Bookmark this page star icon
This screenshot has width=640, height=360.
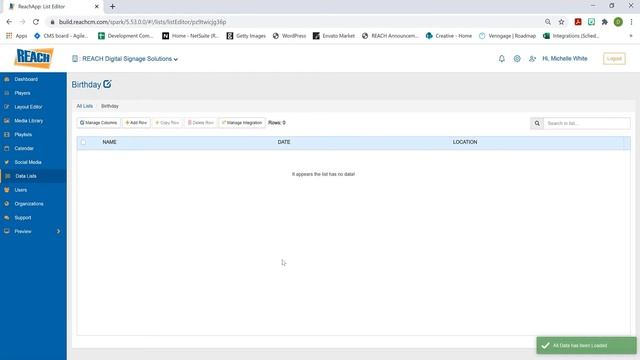pos(562,22)
